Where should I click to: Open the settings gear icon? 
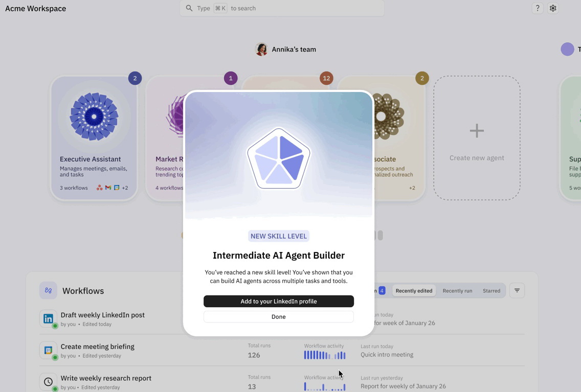553,8
